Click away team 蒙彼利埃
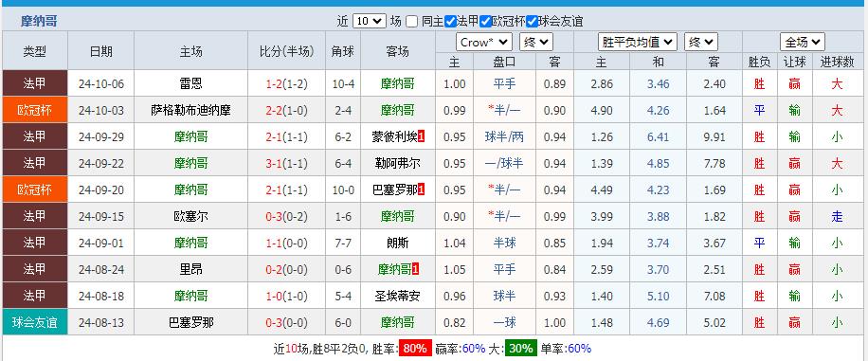Viewport: 868px width, 361px height. 395,136
